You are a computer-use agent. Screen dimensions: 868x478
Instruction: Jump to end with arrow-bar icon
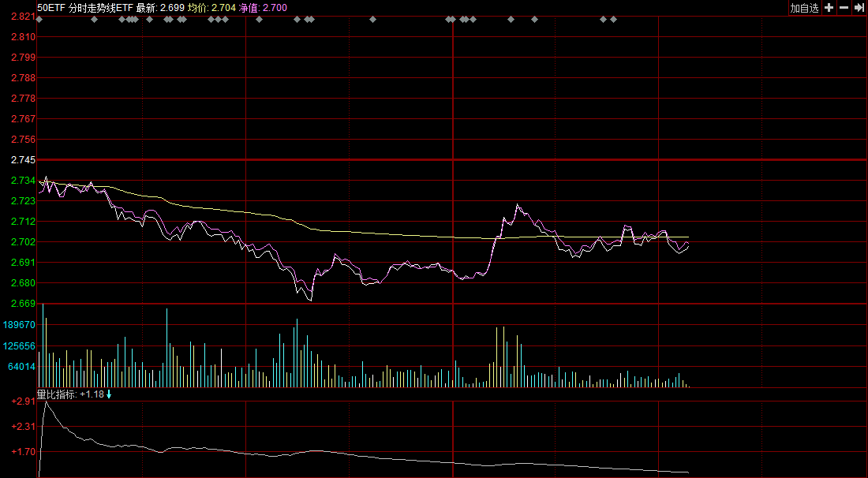(859, 8)
